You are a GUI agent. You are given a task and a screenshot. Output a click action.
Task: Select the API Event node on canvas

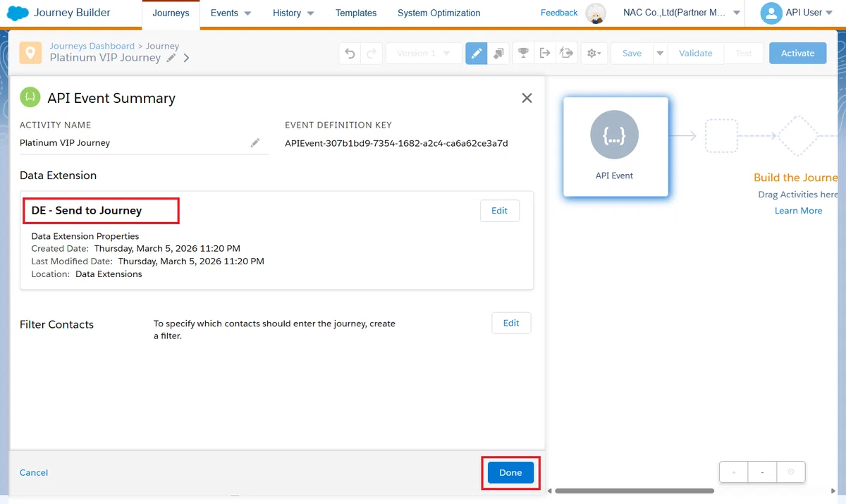click(615, 147)
